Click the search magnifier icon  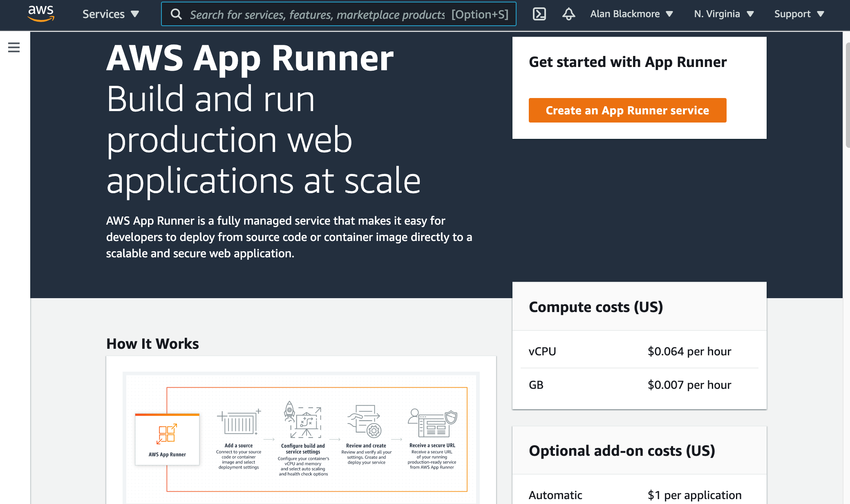[176, 14]
